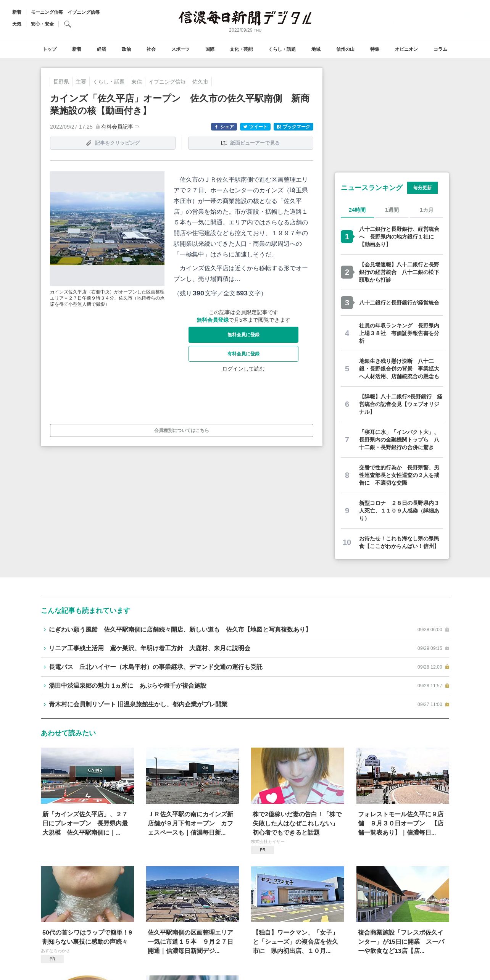Open ワークマン女子 store thumbnail

298,894
